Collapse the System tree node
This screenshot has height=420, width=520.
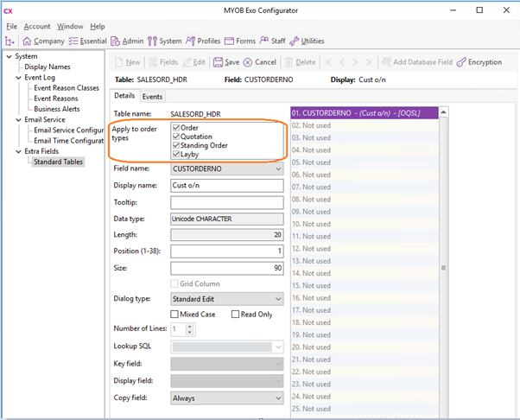click(x=10, y=56)
